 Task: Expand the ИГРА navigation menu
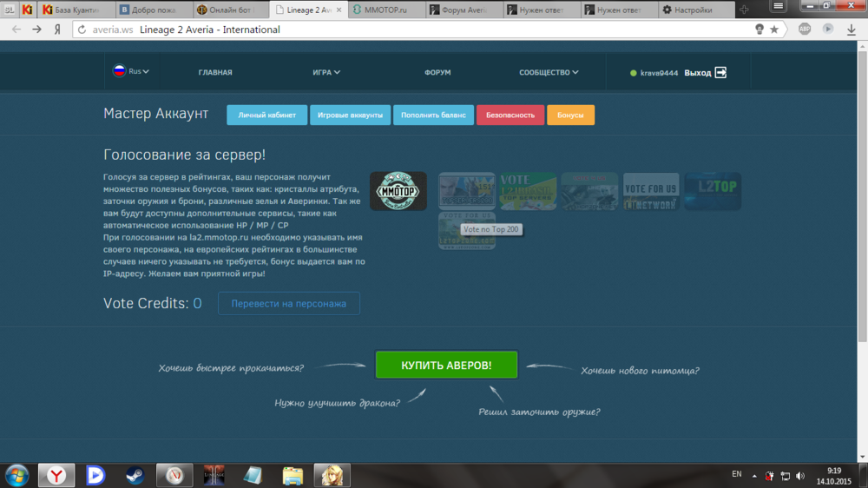pos(326,73)
